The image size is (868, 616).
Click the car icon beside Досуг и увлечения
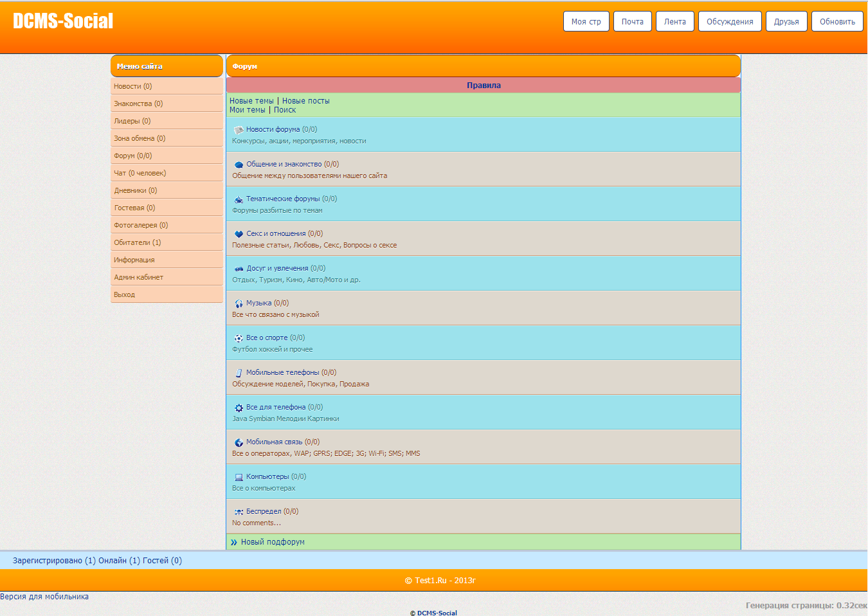click(x=239, y=269)
